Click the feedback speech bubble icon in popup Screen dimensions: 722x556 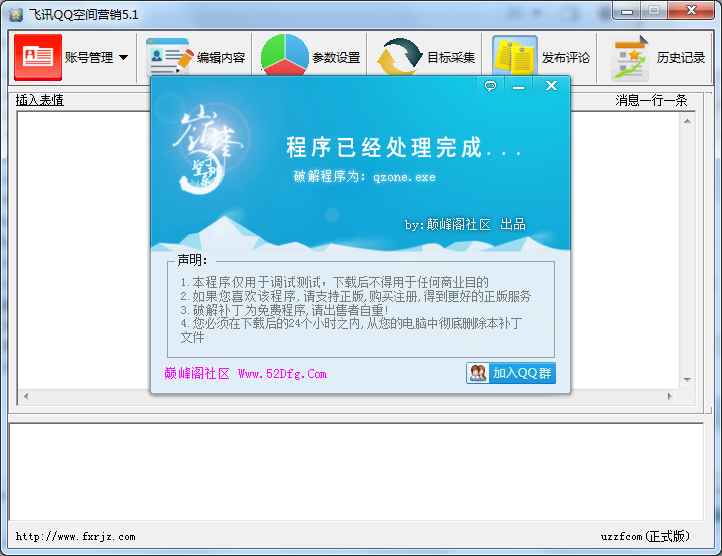point(490,86)
